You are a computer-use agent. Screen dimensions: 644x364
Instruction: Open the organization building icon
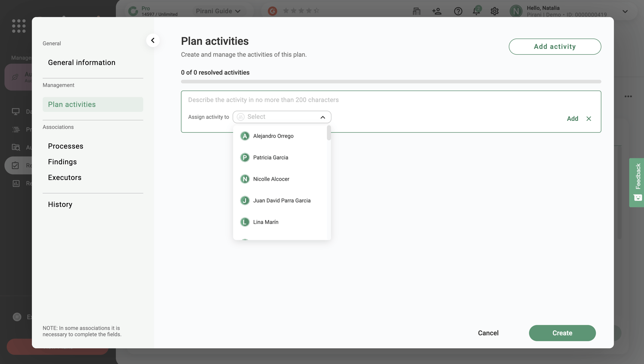(x=416, y=11)
